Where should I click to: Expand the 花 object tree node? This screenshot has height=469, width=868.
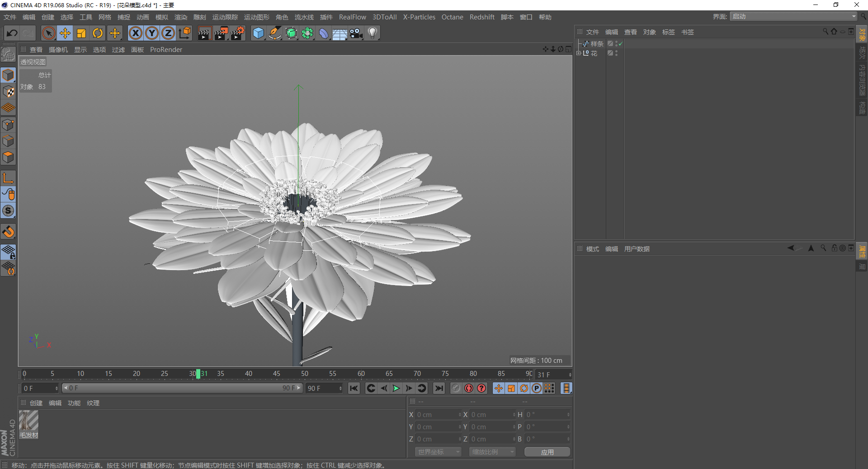[x=579, y=53]
